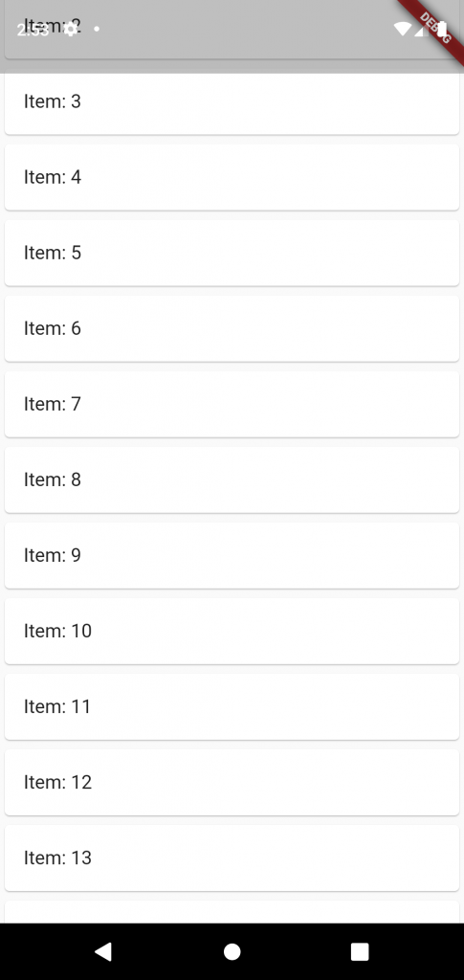
Task: Open recent apps with square icon
Action: [360, 951]
